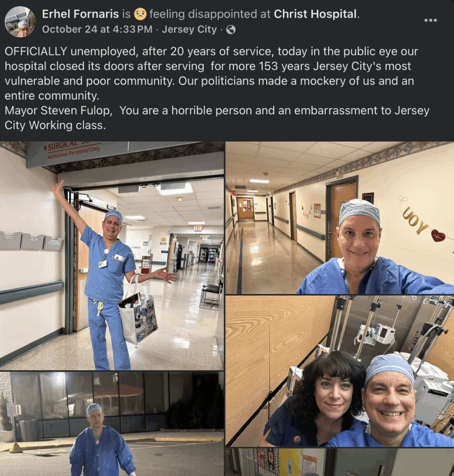Open Erhel Fornaris profile name link

tap(80, 14)
